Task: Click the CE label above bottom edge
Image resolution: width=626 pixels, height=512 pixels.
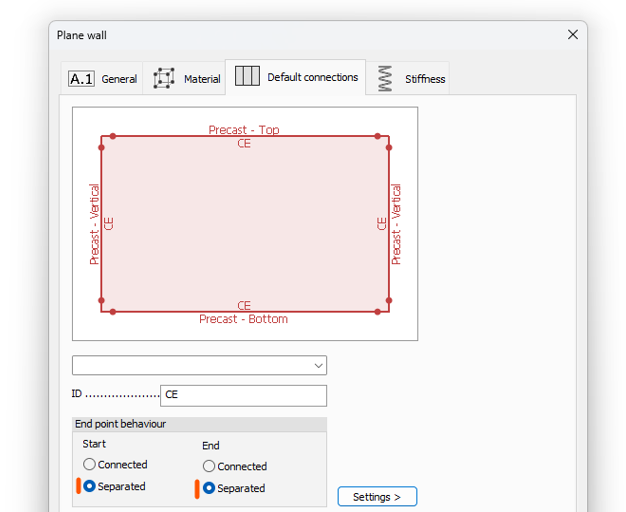Action: (x=244, y=306)
